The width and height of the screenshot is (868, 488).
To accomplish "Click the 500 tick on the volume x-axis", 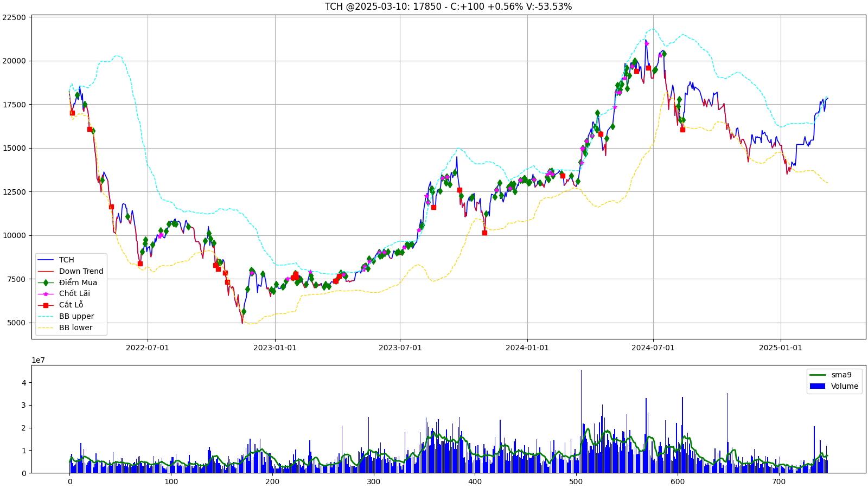I will pyautogui.click(x=576, y=481).
